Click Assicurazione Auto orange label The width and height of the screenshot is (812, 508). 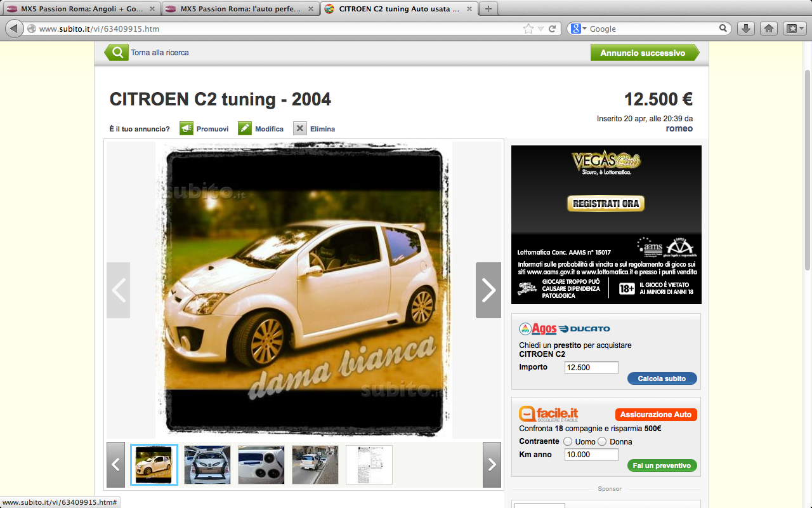tap(656, 415)
